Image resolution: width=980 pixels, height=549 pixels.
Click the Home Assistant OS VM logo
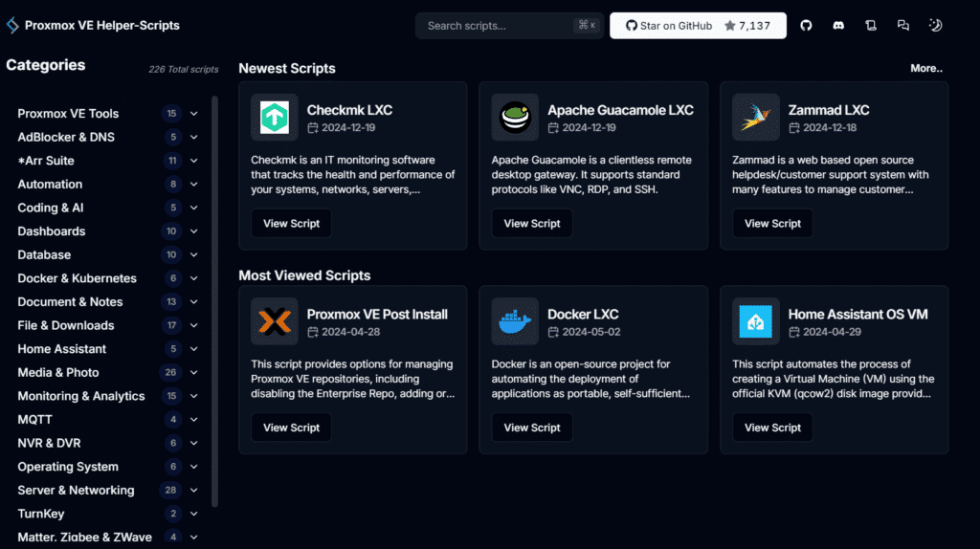pos(756,321)
